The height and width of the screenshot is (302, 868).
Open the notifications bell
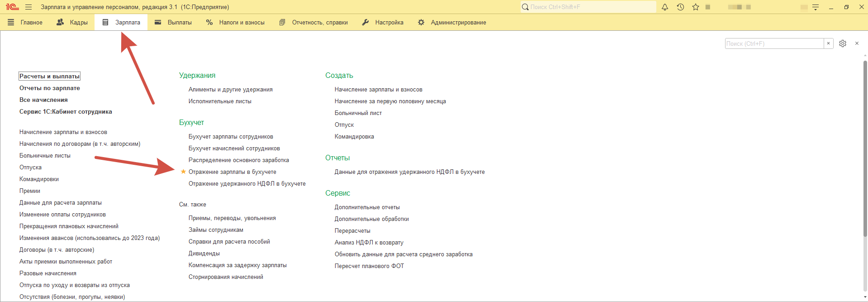tap(665, 7)
